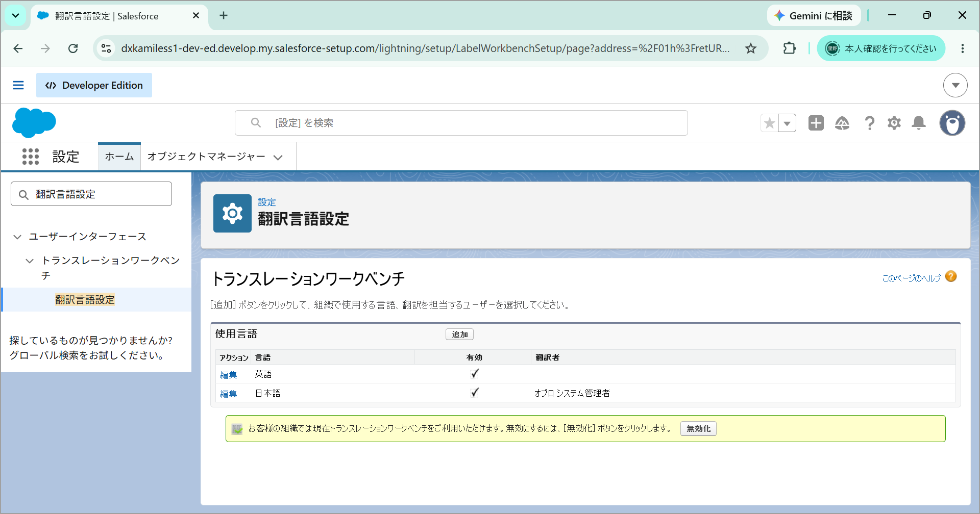Click the 設定 breadcrumb link

coord(267,202)
